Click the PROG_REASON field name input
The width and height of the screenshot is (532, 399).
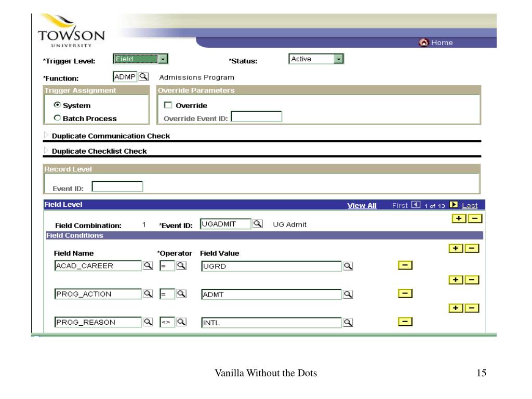pyautogui.click(x=98, y=322)
